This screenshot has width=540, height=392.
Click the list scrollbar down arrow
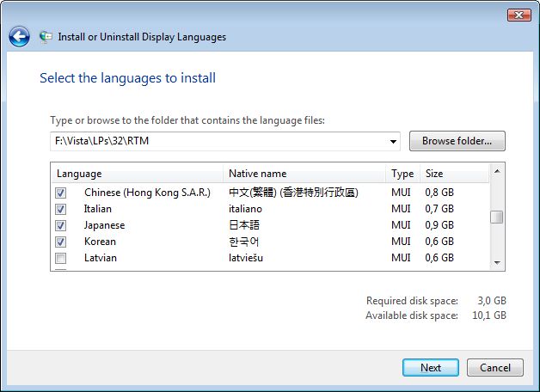coord(497,262)
